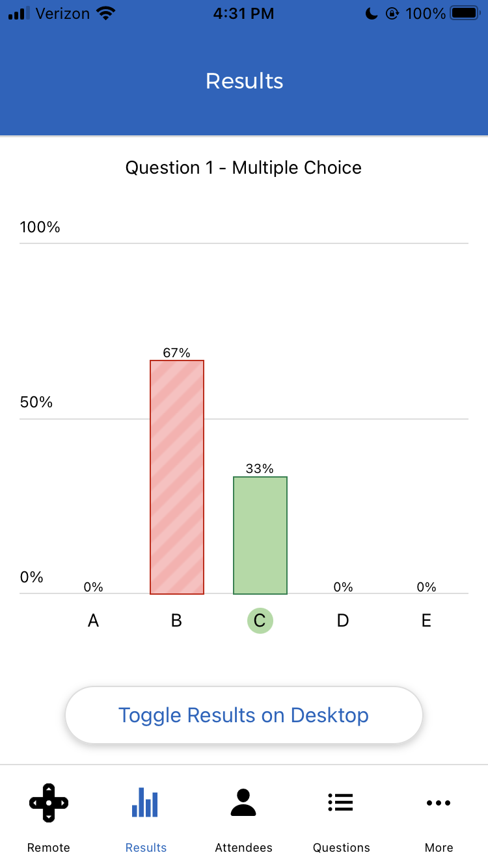Open the Attendees person icon
The height and width of the screenshot is (868, 488).
pos(243,802)
